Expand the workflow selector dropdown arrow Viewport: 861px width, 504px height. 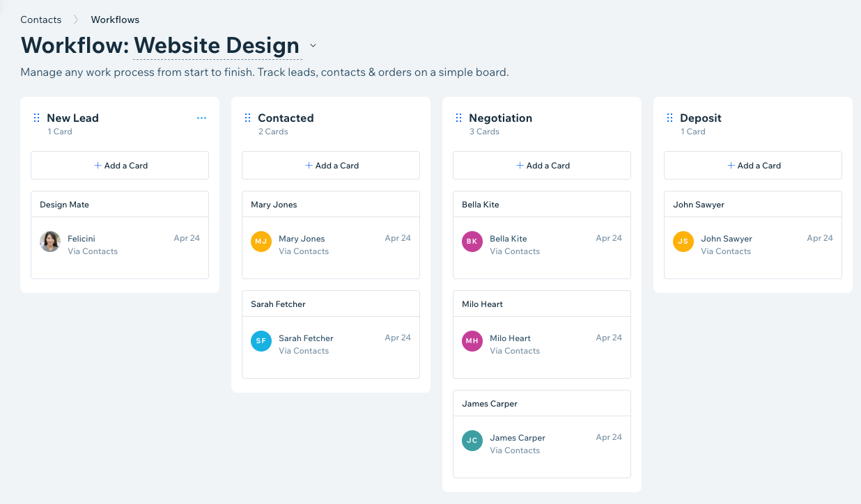(x=313, y=46)
